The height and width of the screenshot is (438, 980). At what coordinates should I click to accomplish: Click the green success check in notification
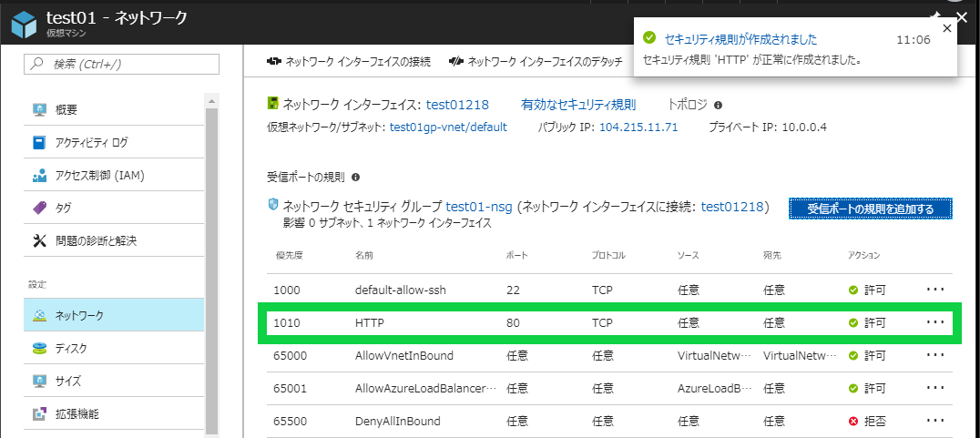tap(649, 39)
